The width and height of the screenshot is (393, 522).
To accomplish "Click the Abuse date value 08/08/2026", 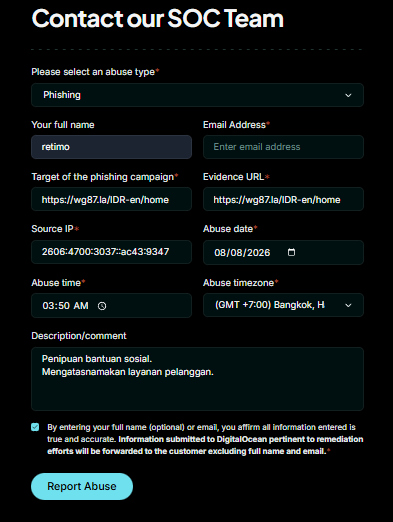I will click(x=242, y=253).
